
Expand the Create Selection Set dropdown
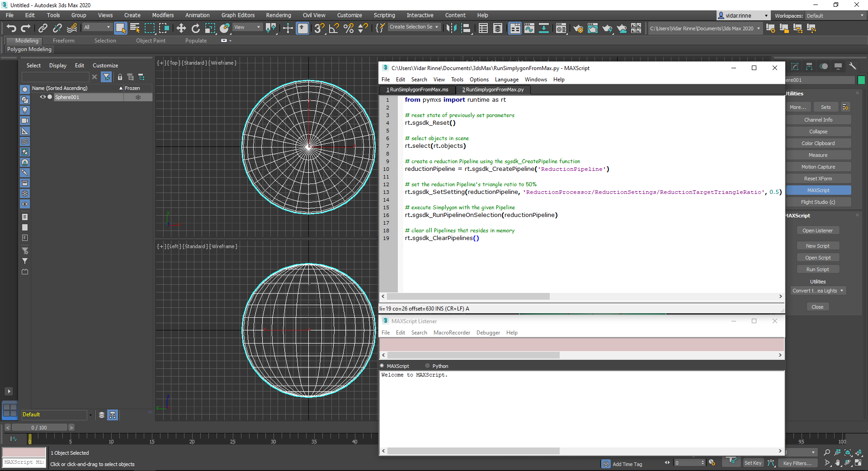click(x=437, y=27)
